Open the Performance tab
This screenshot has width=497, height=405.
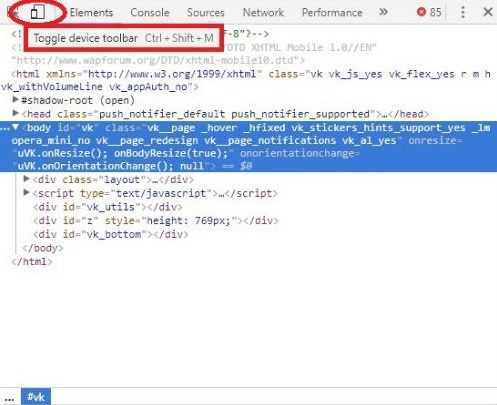332,13
